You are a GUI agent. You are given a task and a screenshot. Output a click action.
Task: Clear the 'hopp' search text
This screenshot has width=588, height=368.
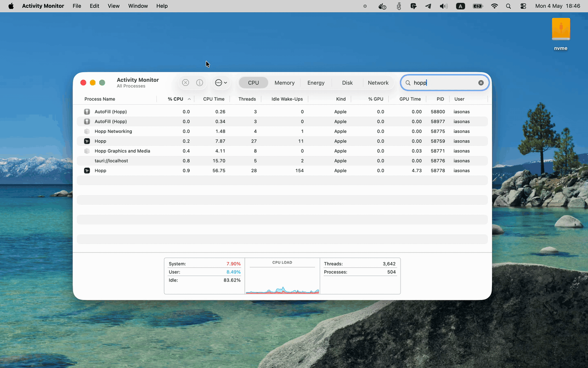point(481,83)
